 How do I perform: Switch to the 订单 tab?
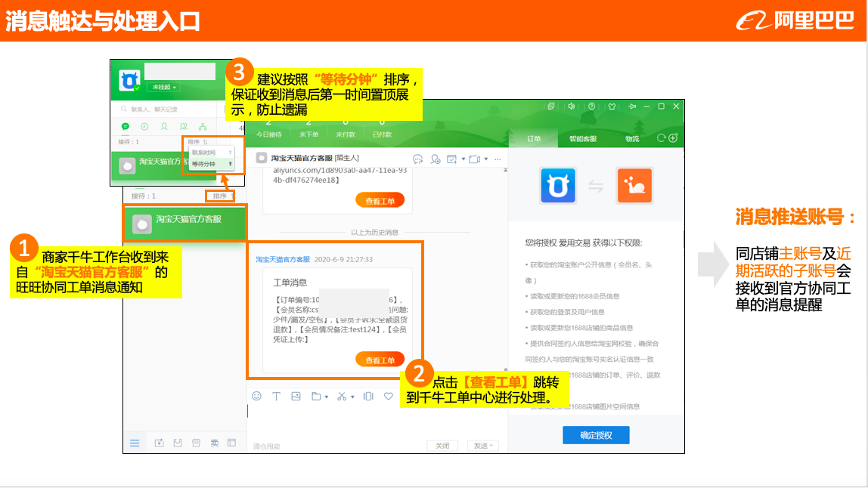(534, 139)
